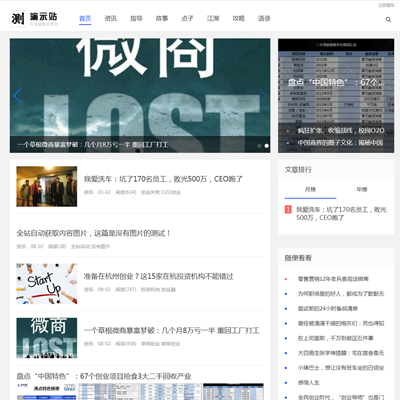Click tag 投资机构 under 杭州创业 article
400x400 pixels.
pyautogui.click(x=151, y=290)
